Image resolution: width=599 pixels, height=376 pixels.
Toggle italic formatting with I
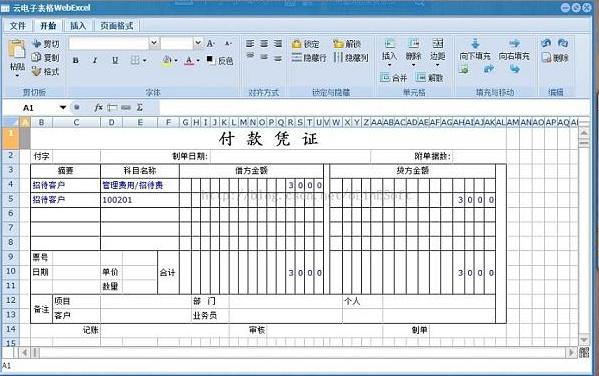[x=95, y=60]
